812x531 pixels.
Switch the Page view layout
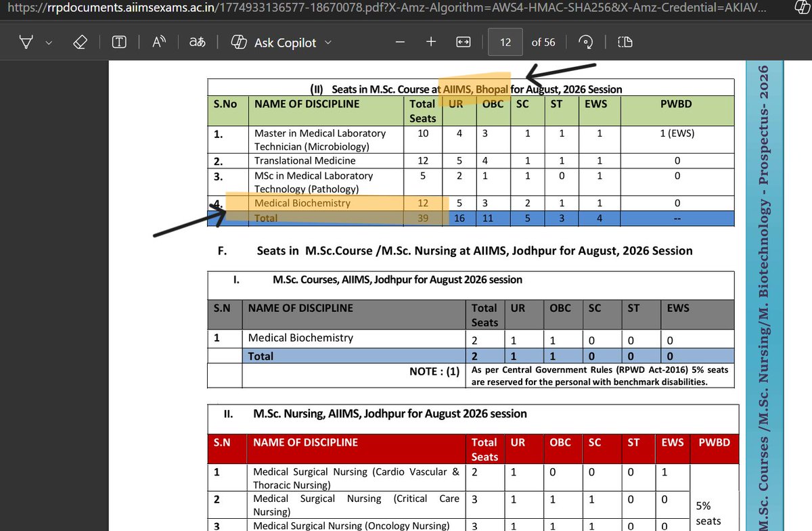point(625,42)
